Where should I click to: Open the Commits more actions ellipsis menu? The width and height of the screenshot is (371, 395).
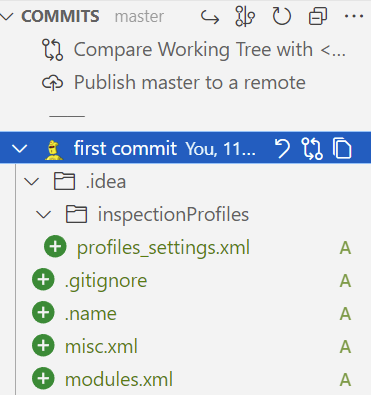[354, 16]
